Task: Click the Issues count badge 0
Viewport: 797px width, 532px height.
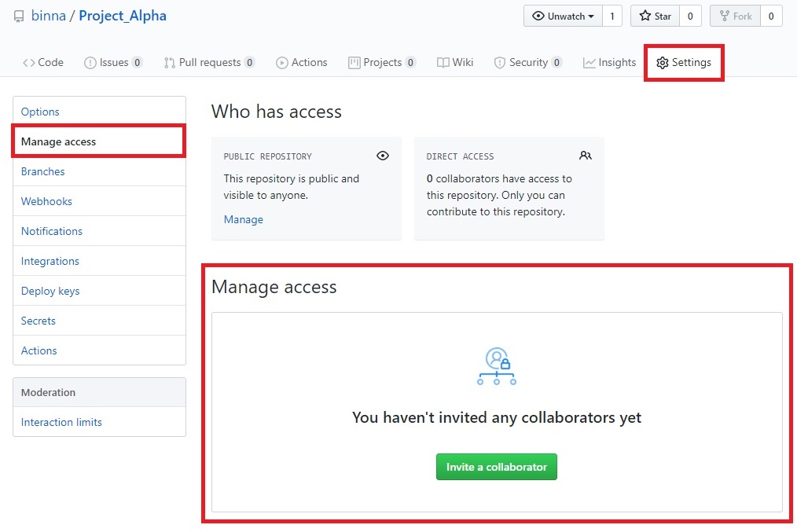Action: (138, 63)
